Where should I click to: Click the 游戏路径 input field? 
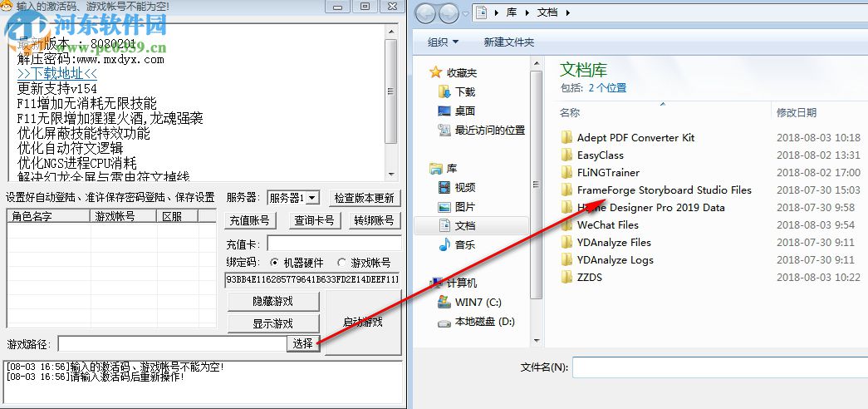172,343
